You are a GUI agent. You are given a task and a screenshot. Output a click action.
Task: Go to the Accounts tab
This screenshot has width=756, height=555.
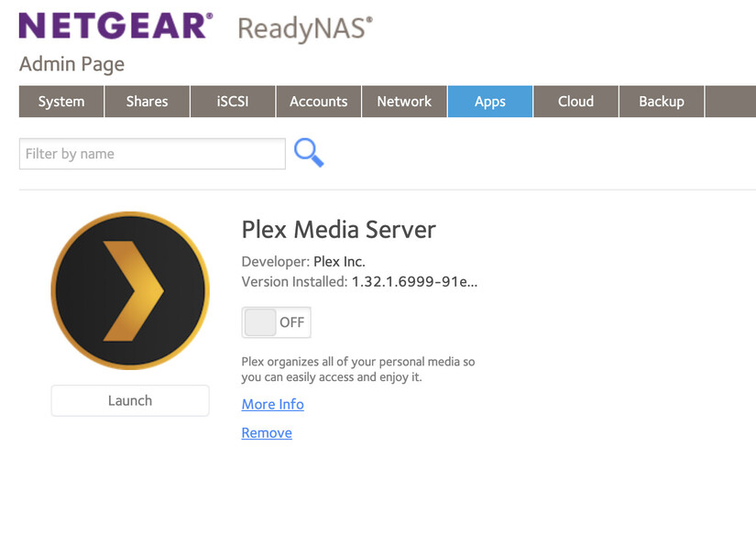point(319,102)
